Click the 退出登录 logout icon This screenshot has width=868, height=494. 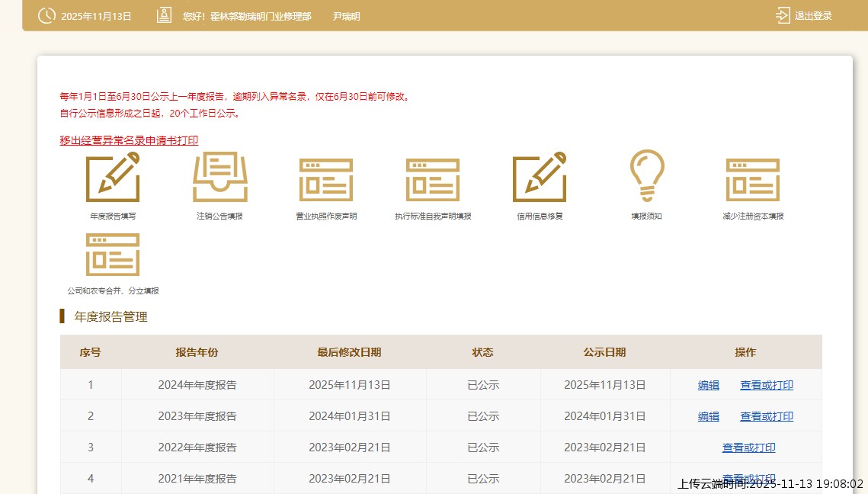click(783, 15)
